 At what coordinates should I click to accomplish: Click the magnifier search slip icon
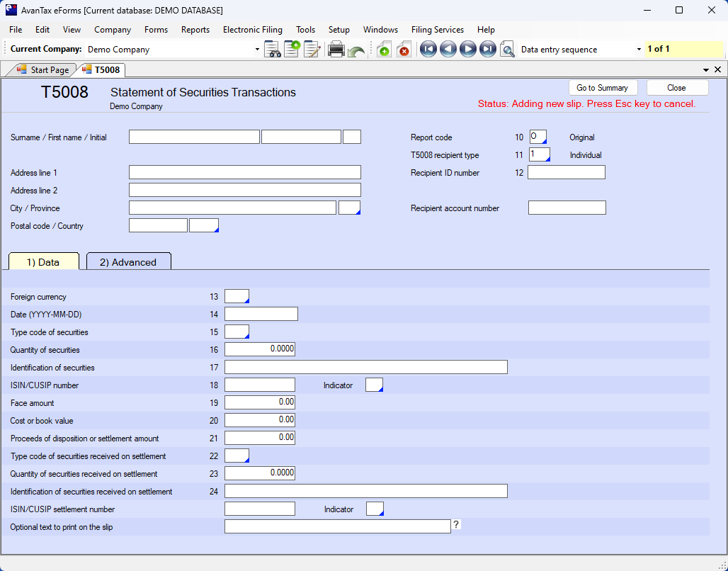coord(507,50)
